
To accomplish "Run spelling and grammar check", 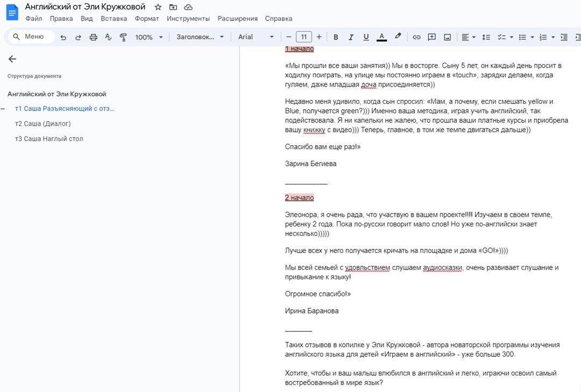I will (x=108, y=37).
